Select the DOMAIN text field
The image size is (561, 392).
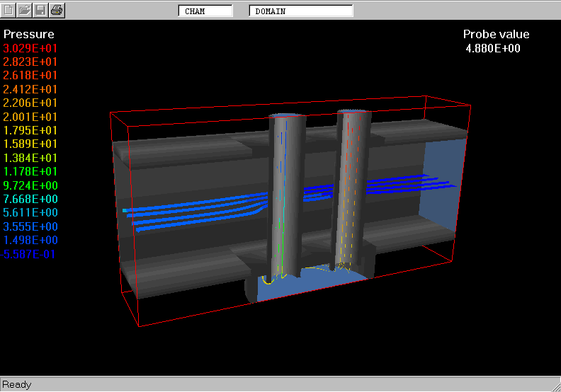pos(300,11)
